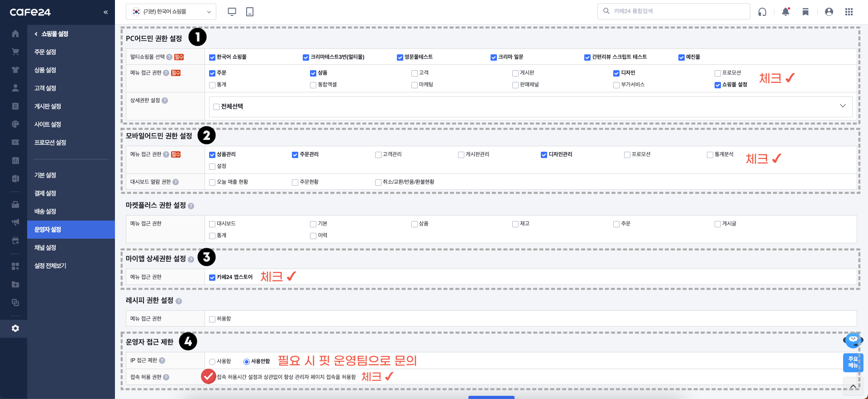Image resolution: width=868 pixels, height=399 pixels.
Task: Open the gear settings icon in rail
Action: coord(15,328)
